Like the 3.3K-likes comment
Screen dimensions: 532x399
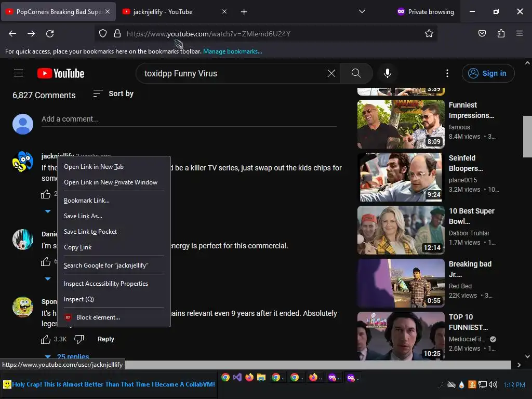coord(46,339)
